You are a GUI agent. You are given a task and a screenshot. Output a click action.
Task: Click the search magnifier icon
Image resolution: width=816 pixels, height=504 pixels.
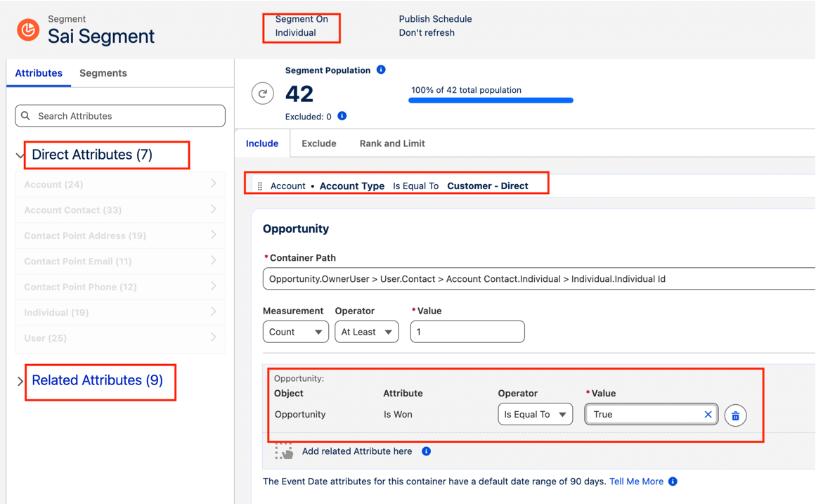click(25, 115)
